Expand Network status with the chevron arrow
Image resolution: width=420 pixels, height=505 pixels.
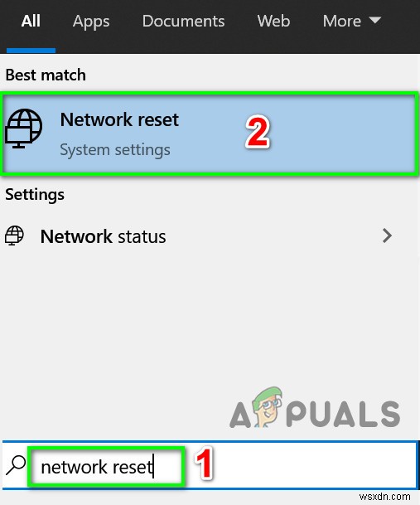pos(387,236)
